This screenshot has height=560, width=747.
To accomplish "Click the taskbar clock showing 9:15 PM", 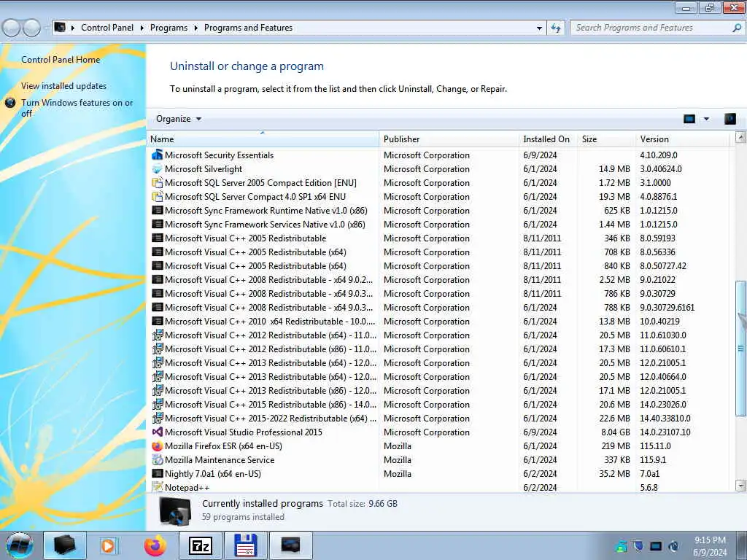I will (x=710, y=545).
